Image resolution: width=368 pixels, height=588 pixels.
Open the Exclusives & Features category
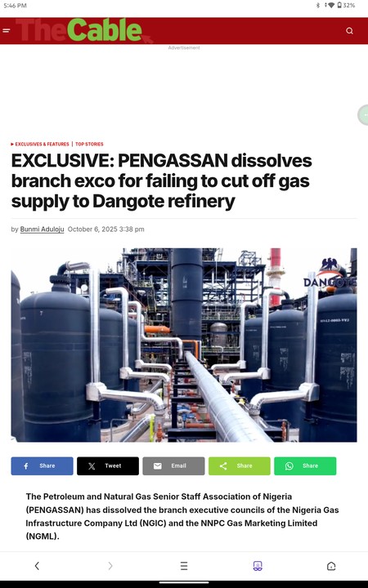point(42,144)
